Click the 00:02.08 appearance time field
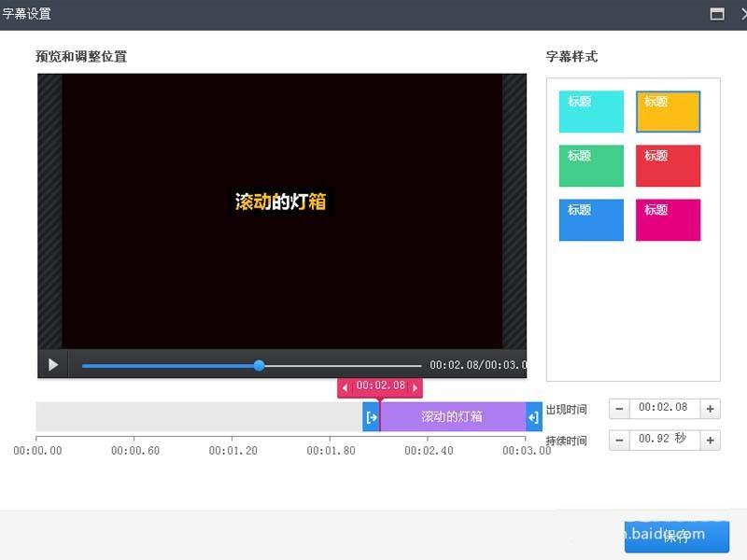Image resolution: width=747 pixels, height=560 pixels. pos(665,409)
